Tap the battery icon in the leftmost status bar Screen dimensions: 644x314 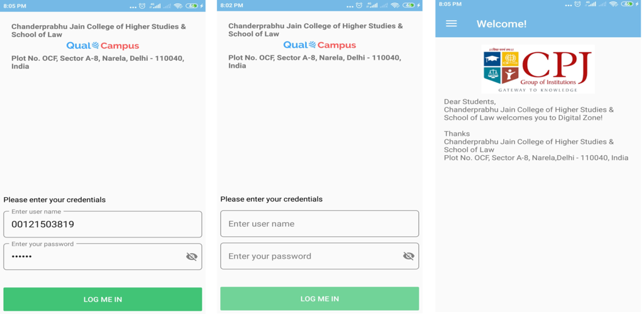193,6
